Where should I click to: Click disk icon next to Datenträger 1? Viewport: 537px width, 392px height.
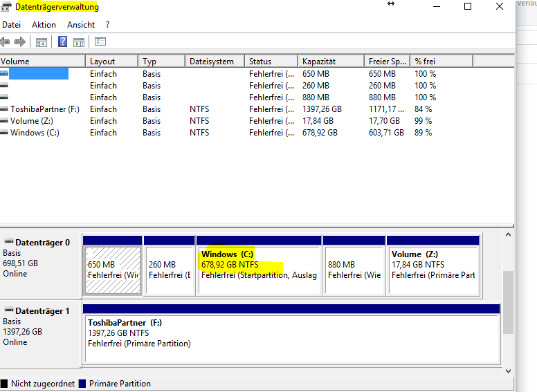[8, 310]
